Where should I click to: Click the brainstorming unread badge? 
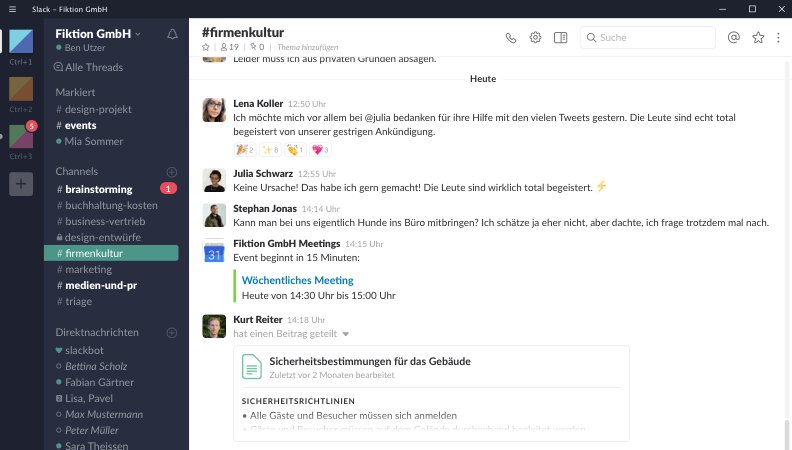[x=168, y=189]
